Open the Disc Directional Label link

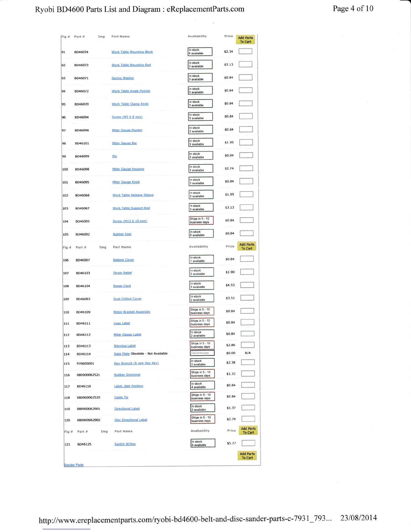pyautogui.click(x=131, y=420)
